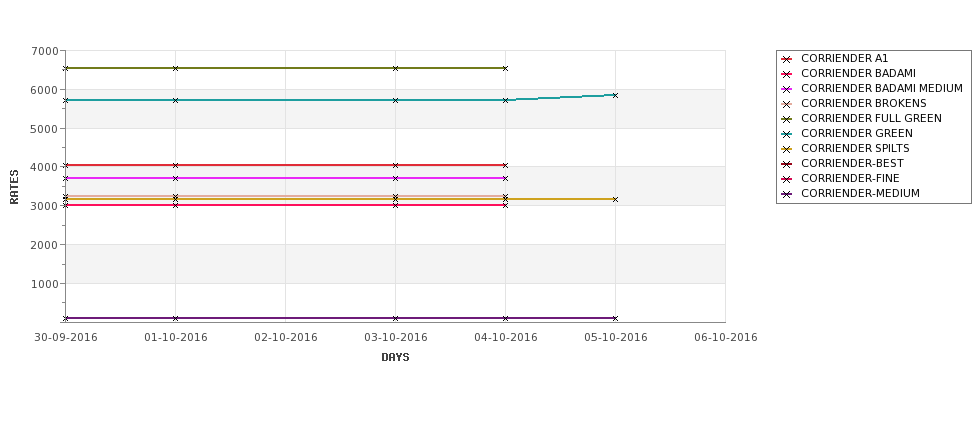
Task: Click the purple line's point at 05-10-2016
Action: pos(616,318)
